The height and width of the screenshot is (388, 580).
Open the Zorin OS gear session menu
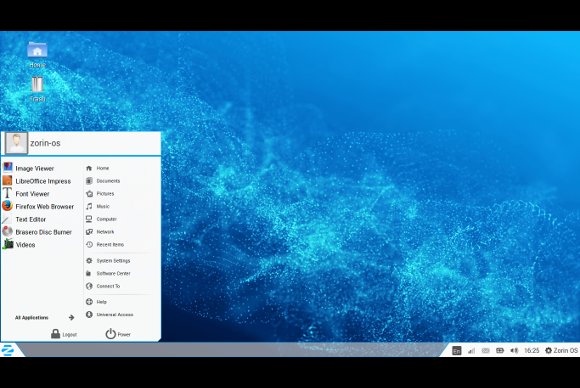click(561, 350)
